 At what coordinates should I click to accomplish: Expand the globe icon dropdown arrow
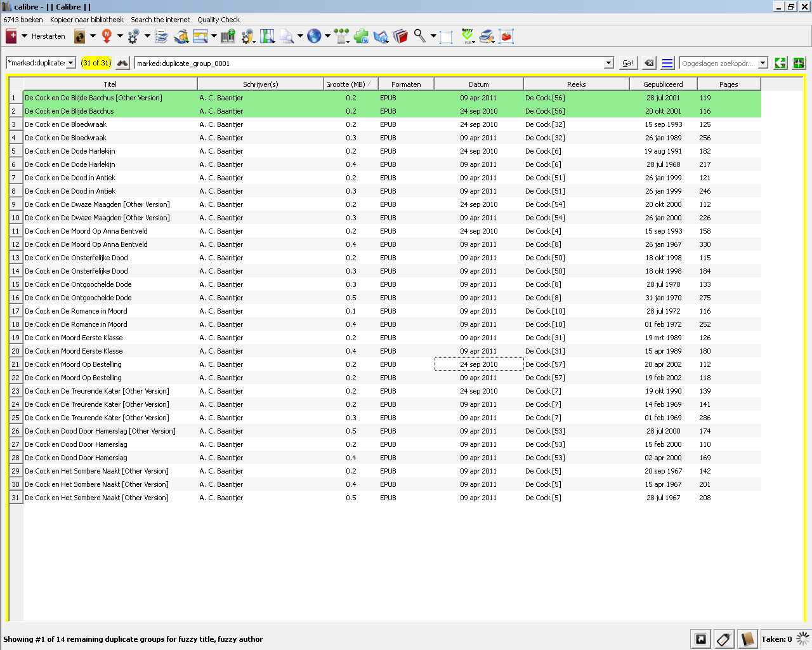point(327,36)
